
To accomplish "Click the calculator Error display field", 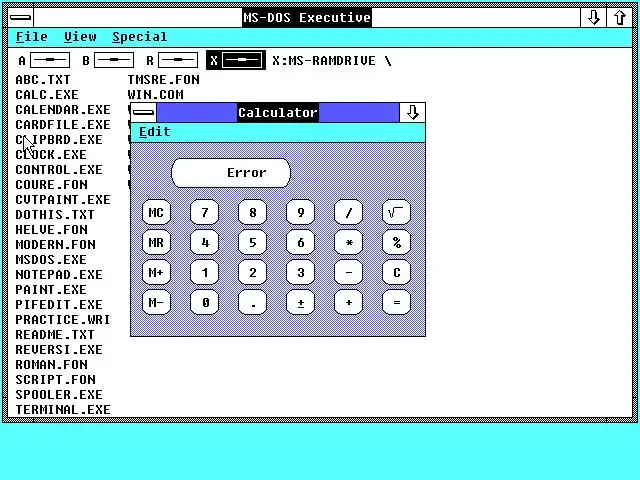I will tap(231, 173).
